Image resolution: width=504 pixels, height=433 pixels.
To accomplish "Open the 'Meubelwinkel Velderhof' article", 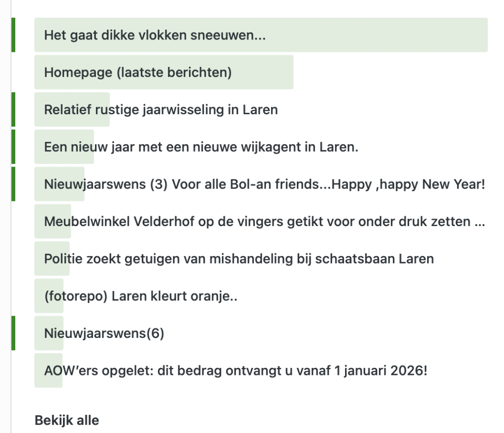I will [264, 222].
